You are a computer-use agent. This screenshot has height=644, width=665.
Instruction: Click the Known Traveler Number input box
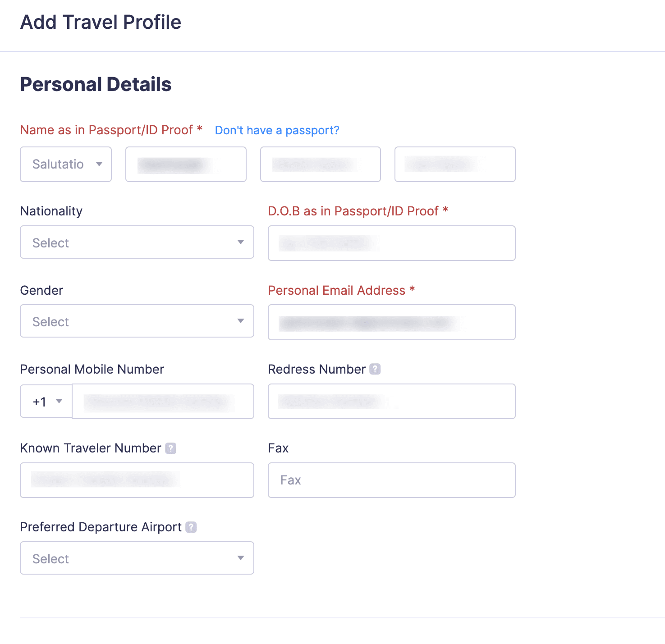[x=137, y=480]
